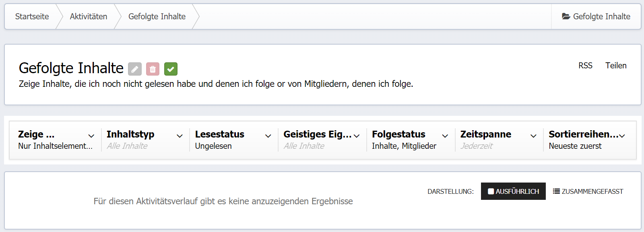Screen dimensions: 644x232
Task: Open the Inhaltstyp filter dropdown
Action: point(144,140)
